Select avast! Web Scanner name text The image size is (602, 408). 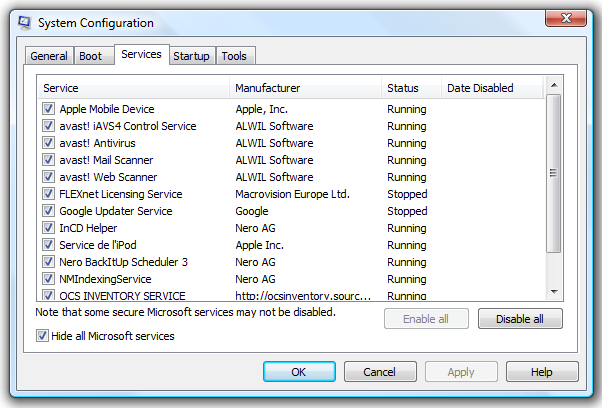tap(108, 177)
